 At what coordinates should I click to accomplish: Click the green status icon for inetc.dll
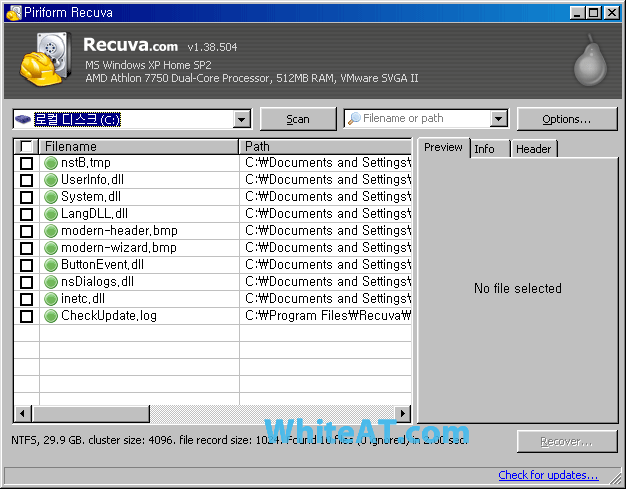(x=51, y=299)
